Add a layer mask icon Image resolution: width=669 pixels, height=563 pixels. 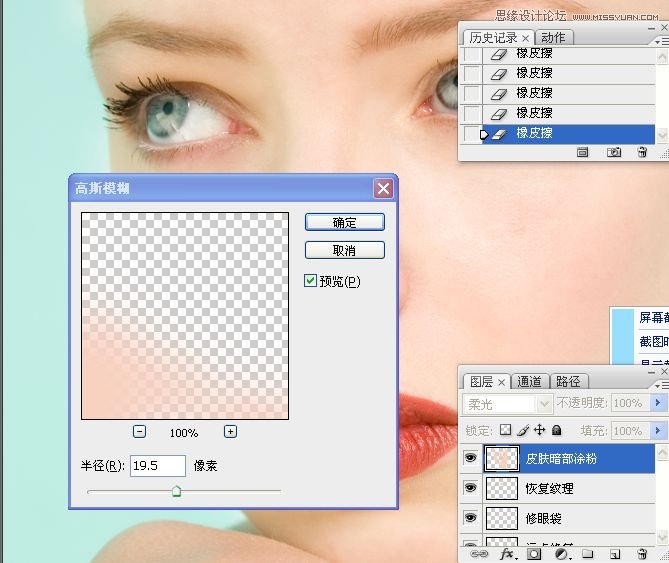(534, 554)
